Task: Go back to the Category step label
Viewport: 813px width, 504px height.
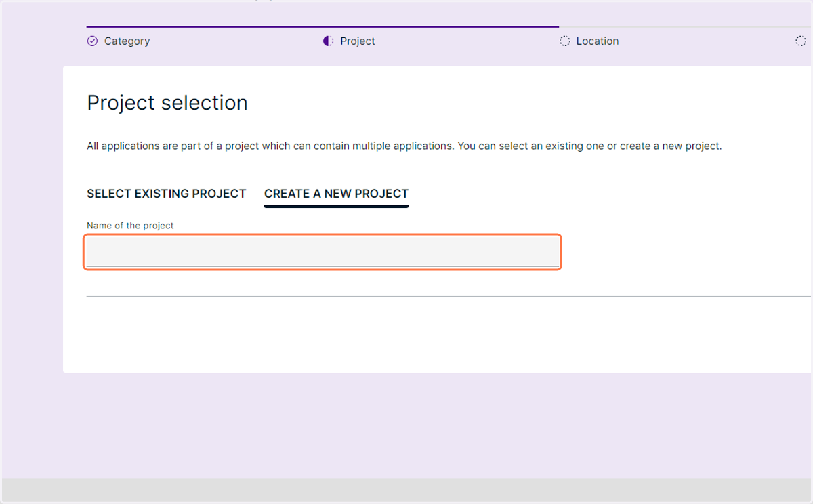Action: (127, 41)
